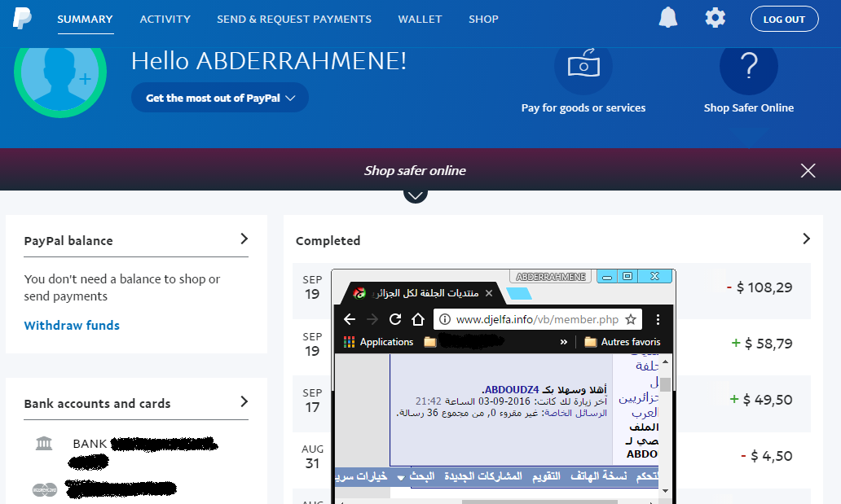Reload the page in the overlay browser

(395, 319)
